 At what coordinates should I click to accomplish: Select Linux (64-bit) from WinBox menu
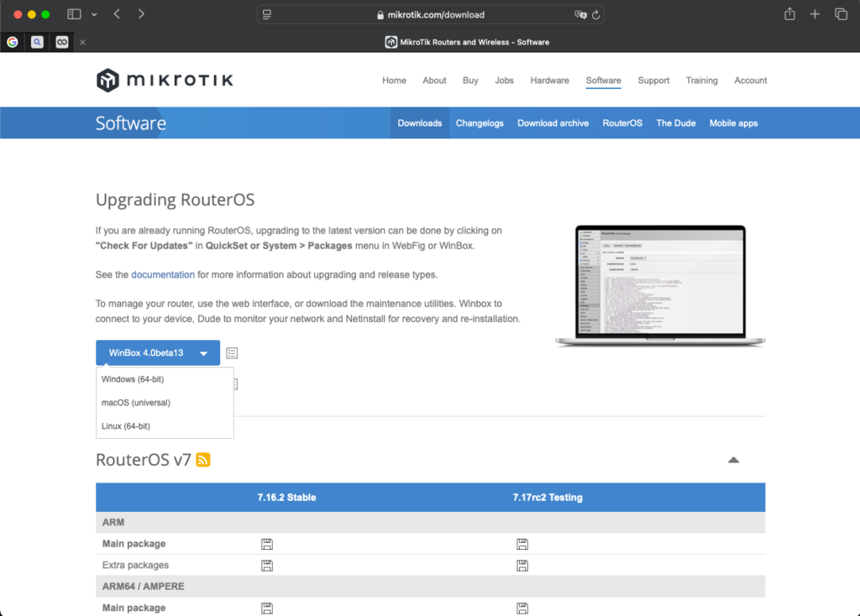126,426
